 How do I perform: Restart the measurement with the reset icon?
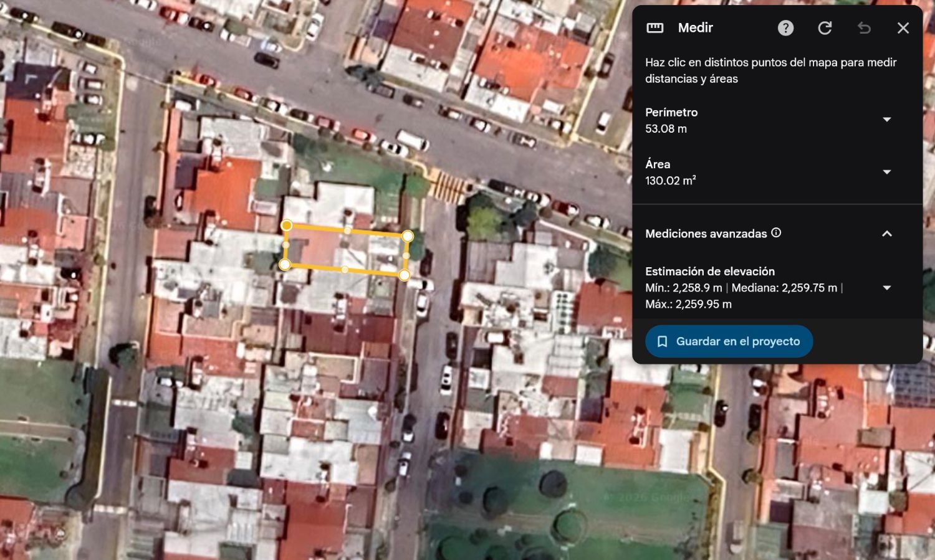pyautogui.click(x=825, y=28)
